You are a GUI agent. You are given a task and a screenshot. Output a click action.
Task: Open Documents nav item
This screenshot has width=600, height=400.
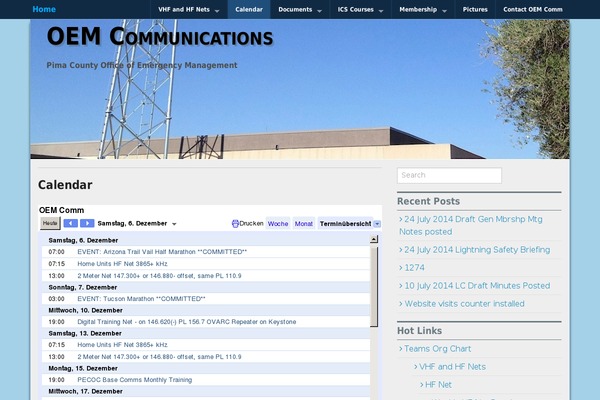pos(295,10)
